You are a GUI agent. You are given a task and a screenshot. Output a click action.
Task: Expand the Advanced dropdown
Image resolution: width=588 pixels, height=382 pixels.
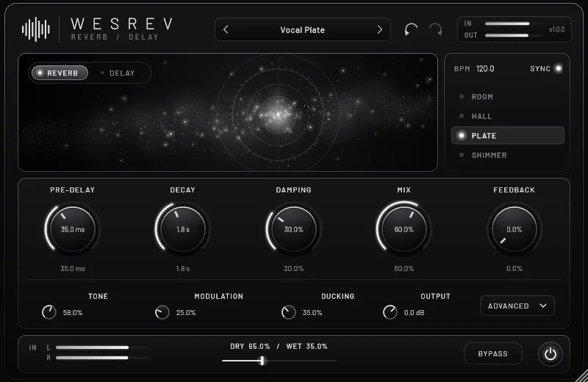point(517,306)
